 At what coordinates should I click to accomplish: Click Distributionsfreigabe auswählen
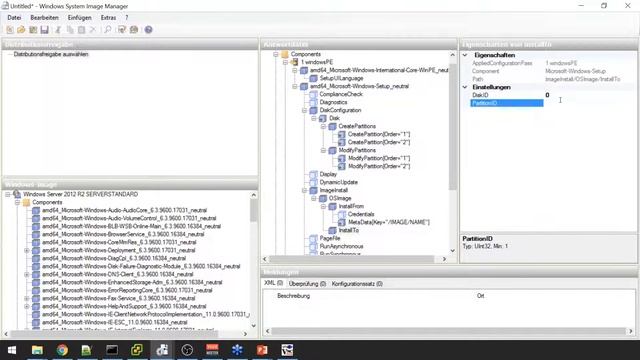point(51,54)
